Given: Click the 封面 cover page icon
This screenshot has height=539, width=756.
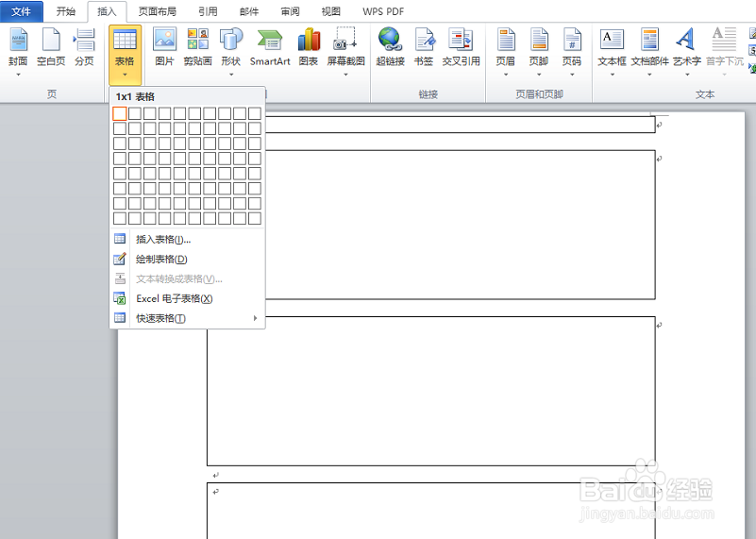Looking at the screenshot, I should click(x=18, y=40).
